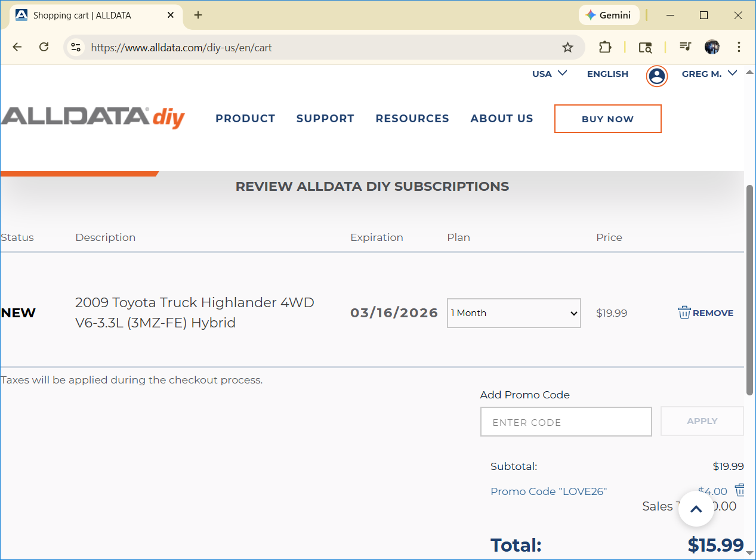Click the scroll-to-top arrow button
The image size is (756, 560).
coord(696,509)
